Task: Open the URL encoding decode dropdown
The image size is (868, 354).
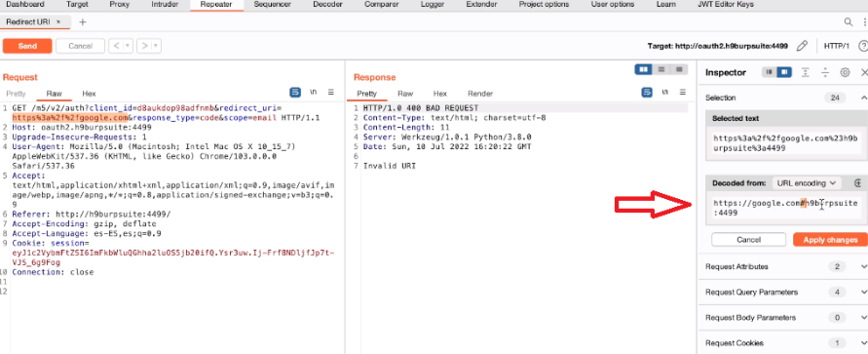Action: click(807, 182)
